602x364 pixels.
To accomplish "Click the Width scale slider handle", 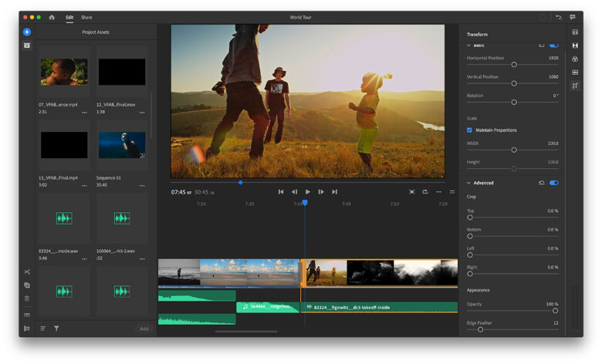I will click(x=514, y=150).
